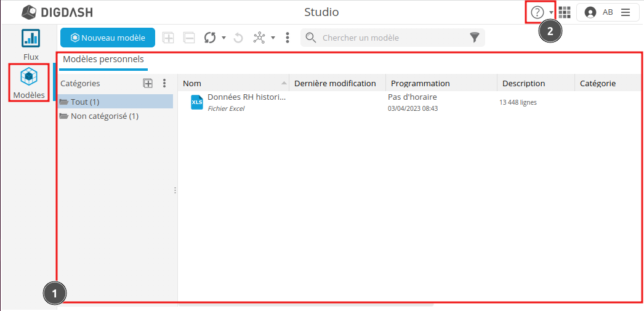Select the Données RH Excel model row
Screen dimensions: 644x311
click(x=246, y=102)
